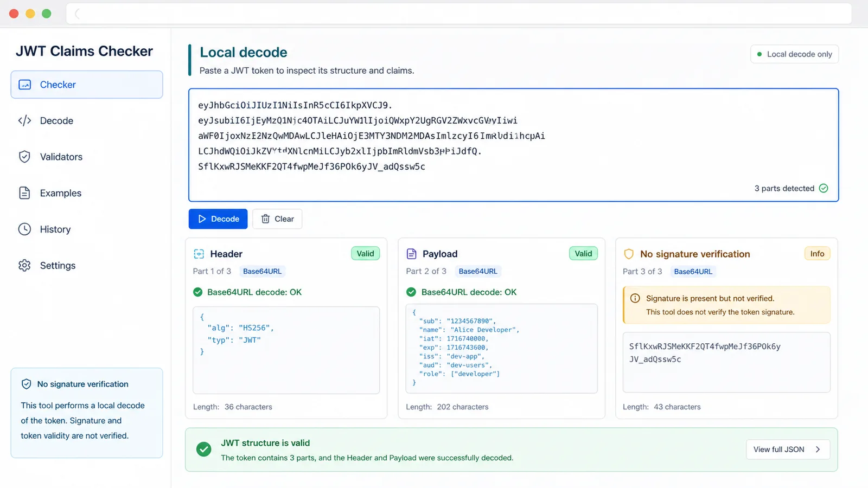Screen dimensions: 868x488
Task: Click Base64URL tag under Payload
Action: [478, 271]
